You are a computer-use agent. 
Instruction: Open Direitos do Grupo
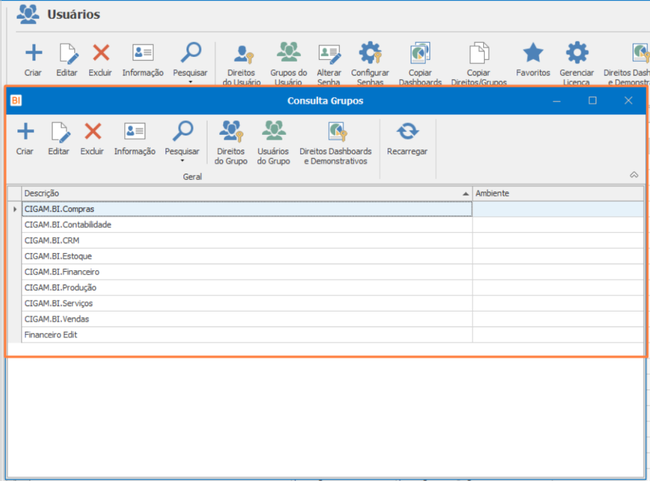pyautogui.click(x=231, y=143)
